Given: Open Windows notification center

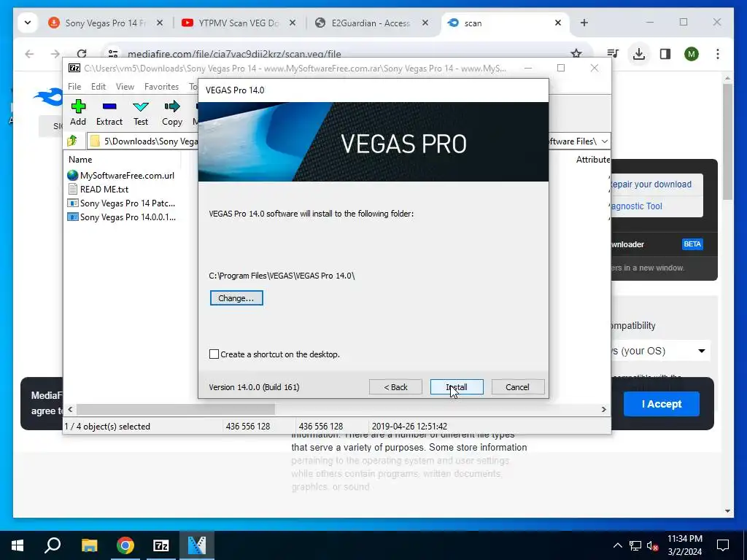Looking at the screenshot, I should (x=723, y=545).
